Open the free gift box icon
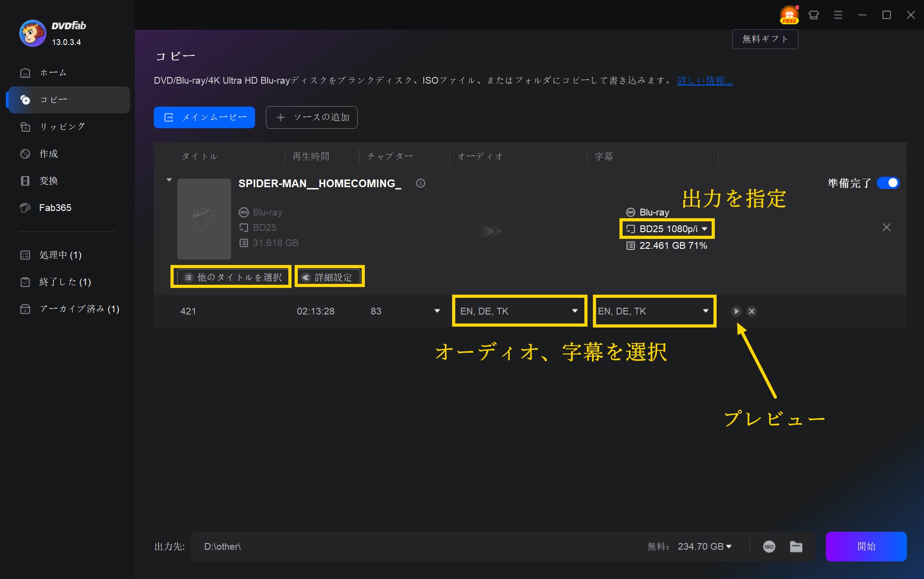The height and width of the screenshot is (579, 924). (x=789, y=15)
